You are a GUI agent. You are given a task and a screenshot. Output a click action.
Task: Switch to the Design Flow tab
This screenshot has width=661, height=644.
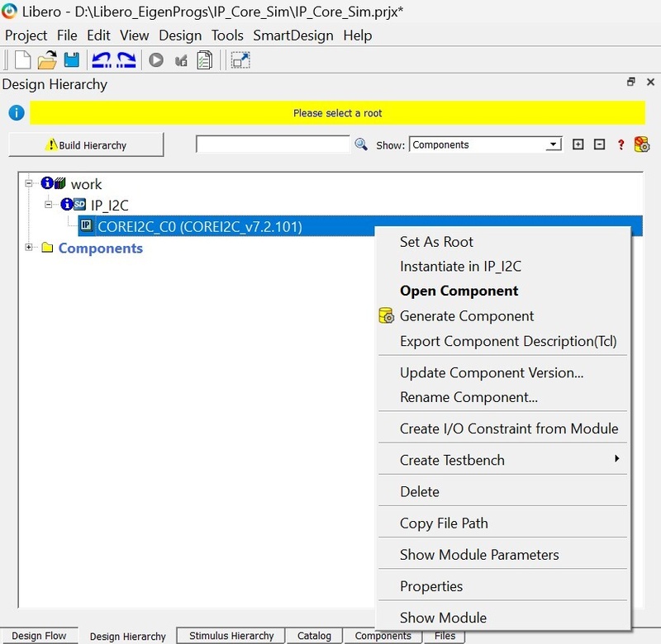[x=39, y=636]
